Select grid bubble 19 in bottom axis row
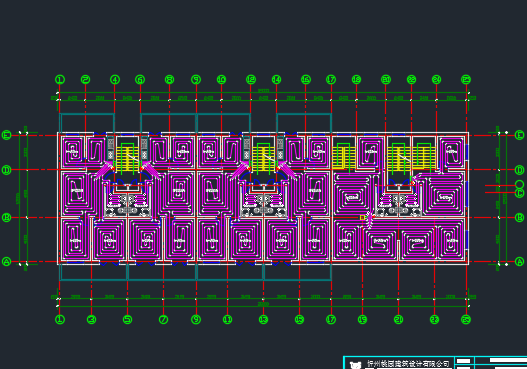527x369 pixels. point(362,319)
